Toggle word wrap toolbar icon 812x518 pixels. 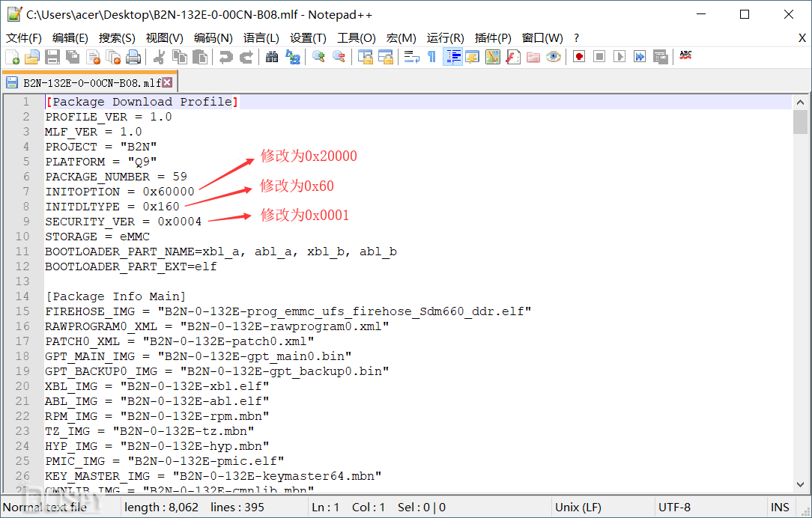click(x=412, y=57)
